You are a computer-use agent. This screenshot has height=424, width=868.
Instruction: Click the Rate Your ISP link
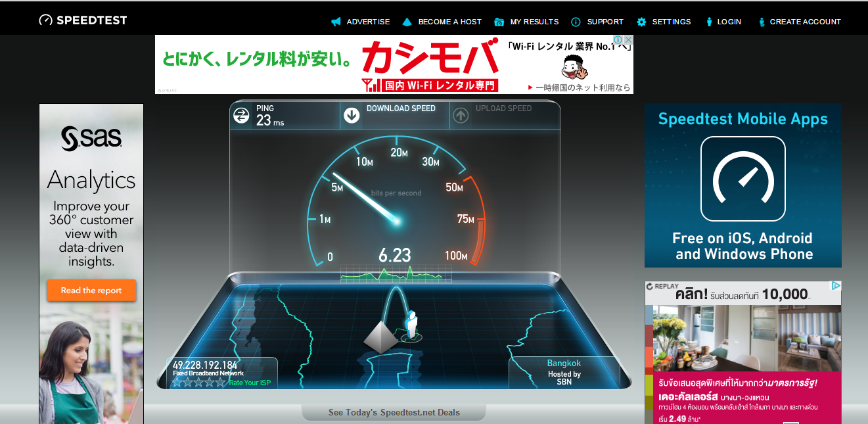pyautogui.click(x=250, y=383)
